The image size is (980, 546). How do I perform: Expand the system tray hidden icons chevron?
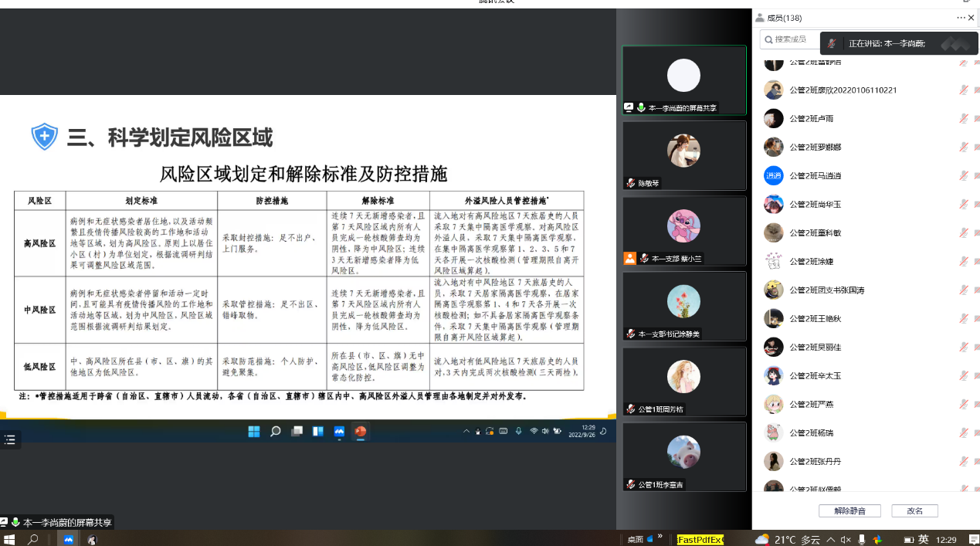pyautogui.click(x=830, y=540)
